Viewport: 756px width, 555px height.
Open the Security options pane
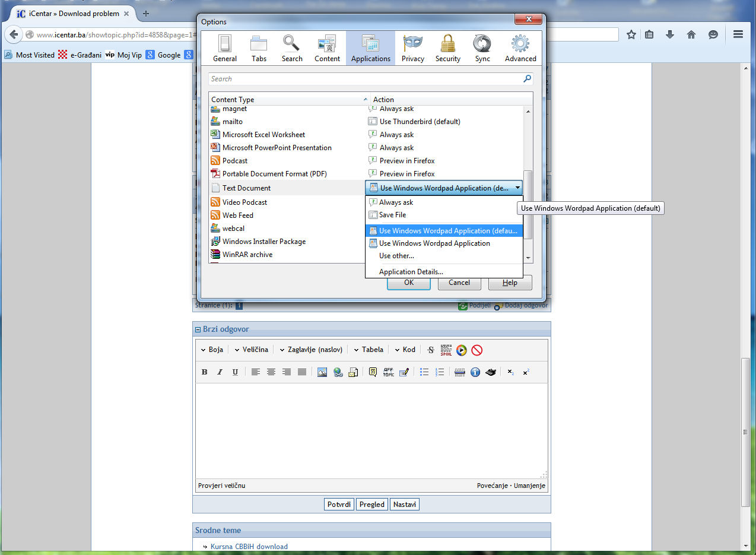tap(447, 48)
